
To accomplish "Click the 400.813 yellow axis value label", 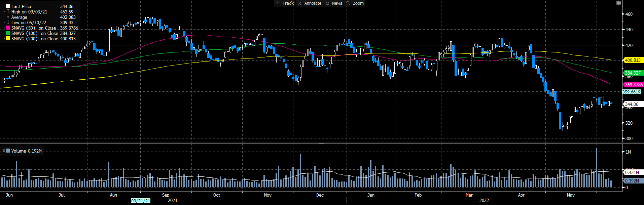I will coord(633,60).
